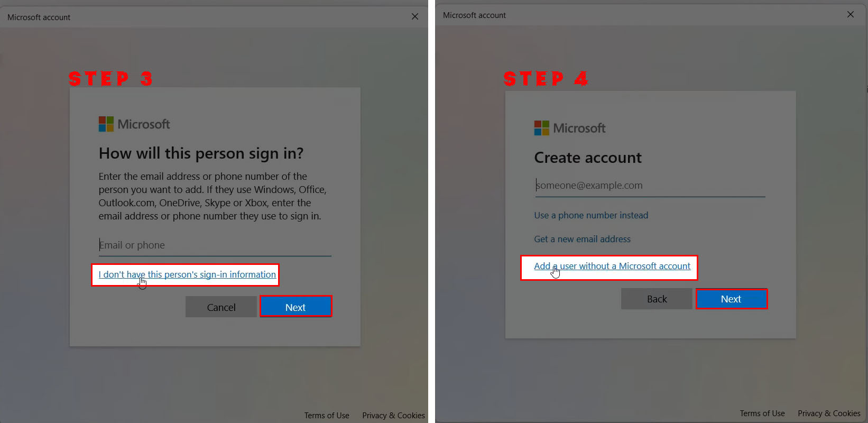The width and height of the screenshot is (868, 423).
Task: Close the Step 4 Microsoft account window
Action: coord(851,15)
